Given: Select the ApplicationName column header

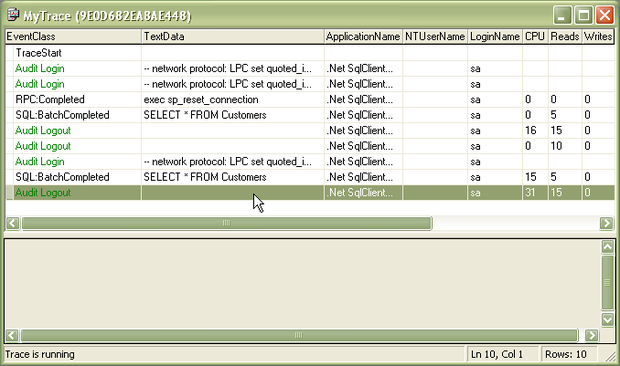Looking at the screenshot, I should point(363,36).
